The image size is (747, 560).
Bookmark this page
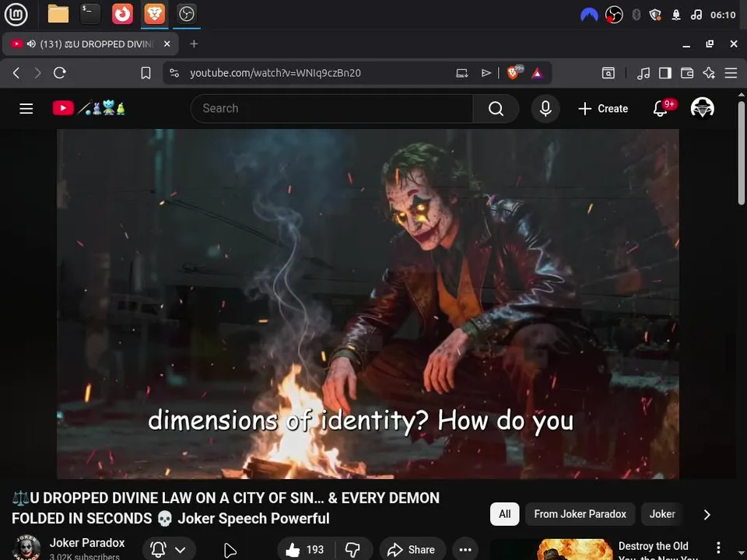click(146, 73)
